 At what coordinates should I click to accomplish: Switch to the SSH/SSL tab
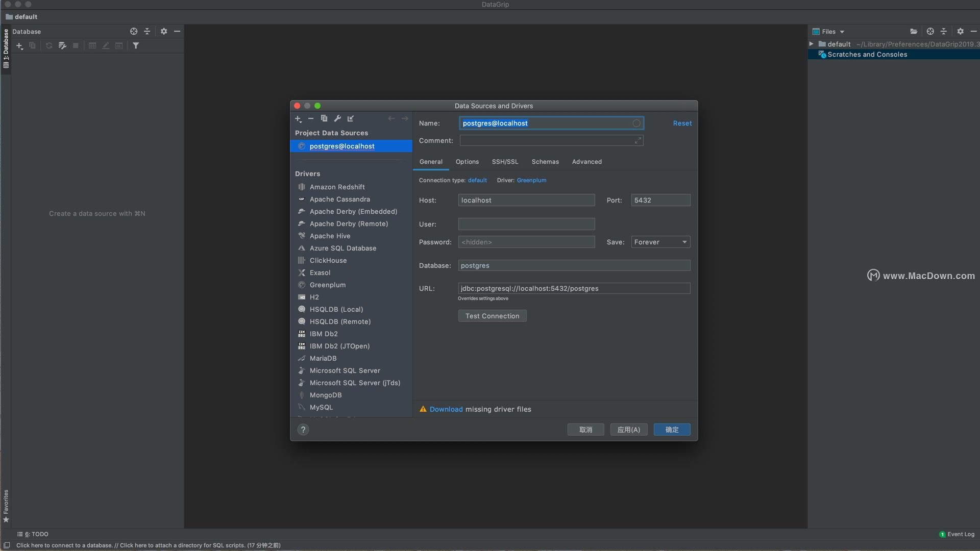coord(505,162)
